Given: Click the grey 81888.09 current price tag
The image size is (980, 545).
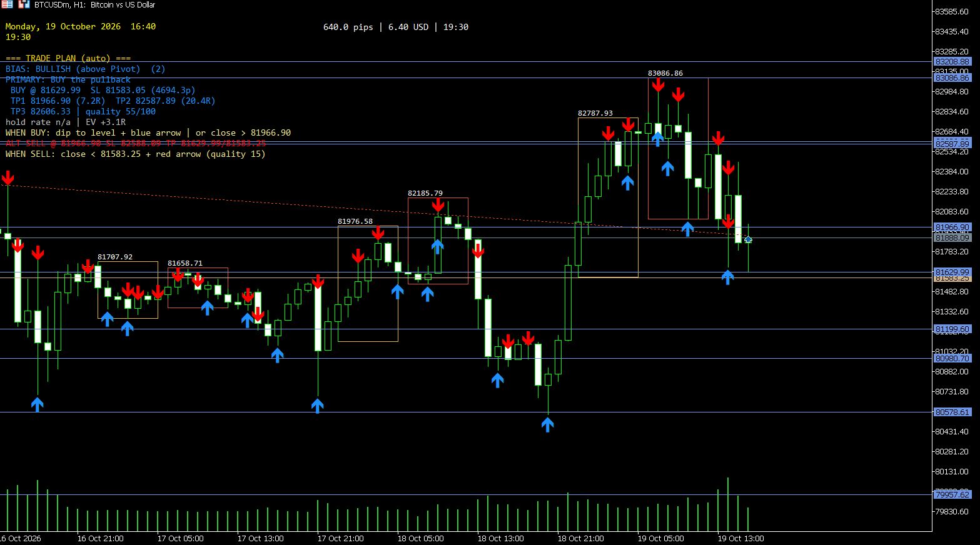Looking at the screenshot, I should pyautogui.click(x=952, y=237).
